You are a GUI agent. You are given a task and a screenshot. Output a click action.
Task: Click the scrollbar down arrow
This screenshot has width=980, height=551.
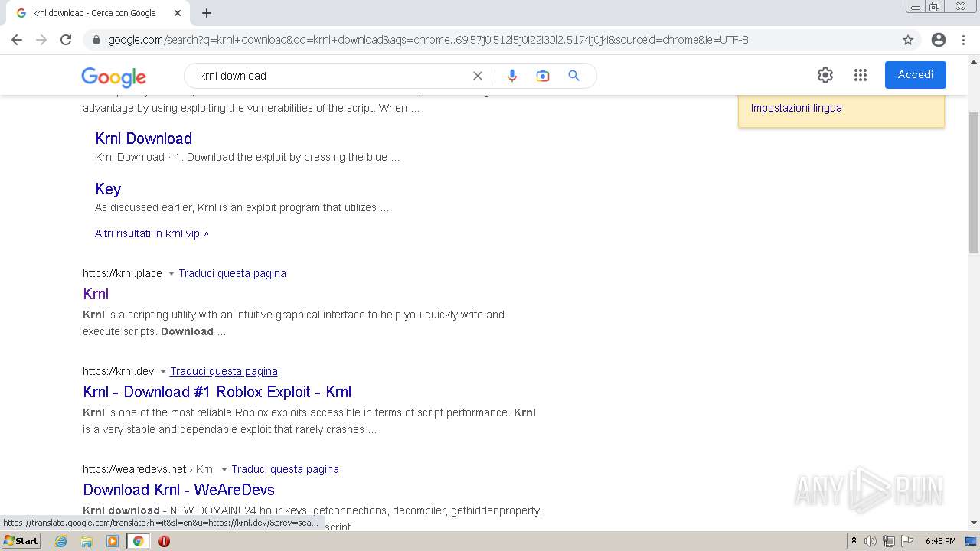[x=974, y=523]
